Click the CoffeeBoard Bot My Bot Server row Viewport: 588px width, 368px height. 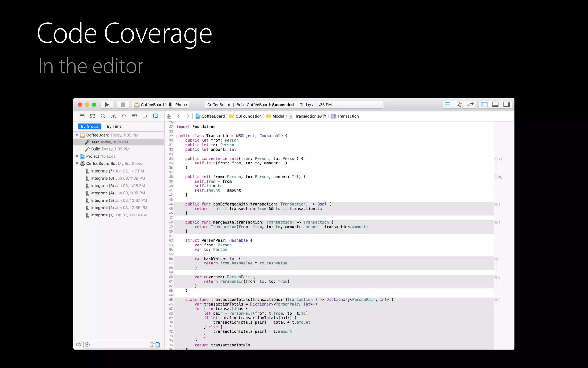pyautogui.click(x=119, y=164)
